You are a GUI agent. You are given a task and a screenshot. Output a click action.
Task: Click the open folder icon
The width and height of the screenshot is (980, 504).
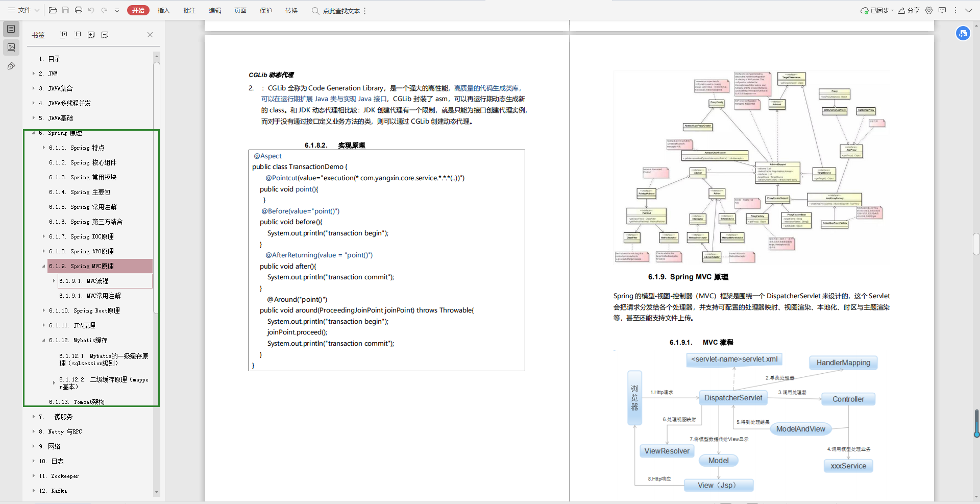pyautogui.click(x=53, y=10)
